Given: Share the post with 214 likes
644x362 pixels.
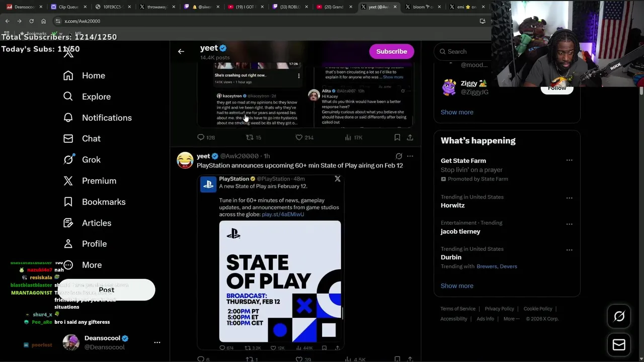Looking at the screenshot, I should click(410, 137).
